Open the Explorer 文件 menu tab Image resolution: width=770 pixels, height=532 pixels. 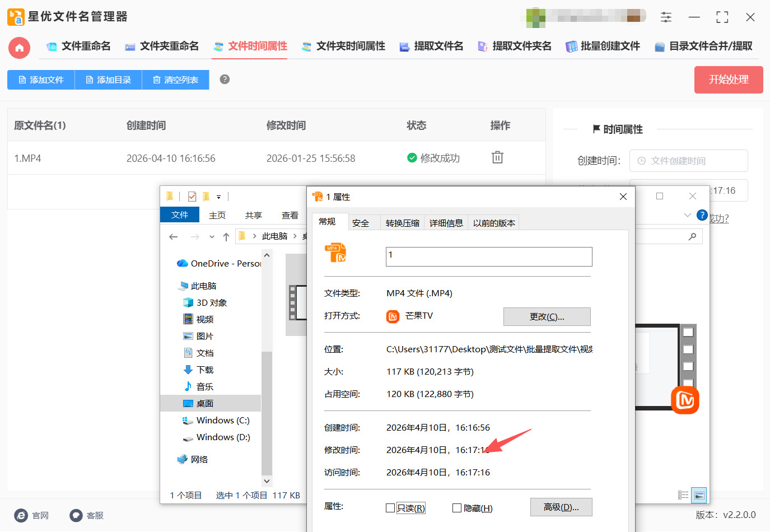[180, 215]
